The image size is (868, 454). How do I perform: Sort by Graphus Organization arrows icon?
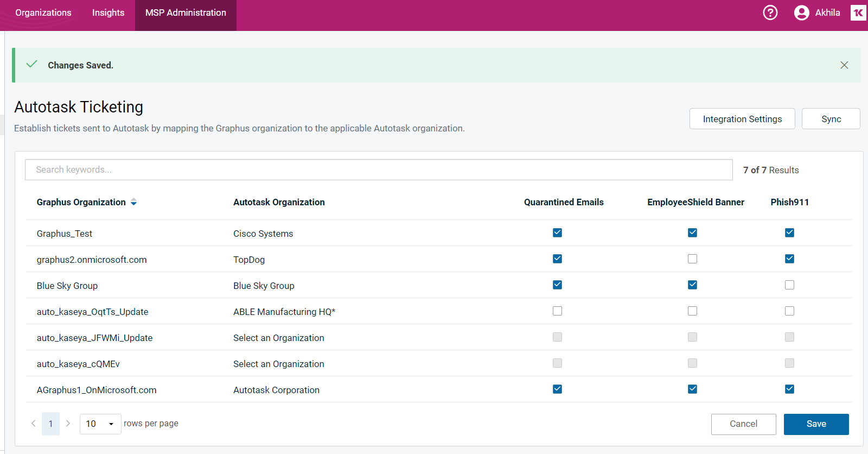(x=133, y=202)
